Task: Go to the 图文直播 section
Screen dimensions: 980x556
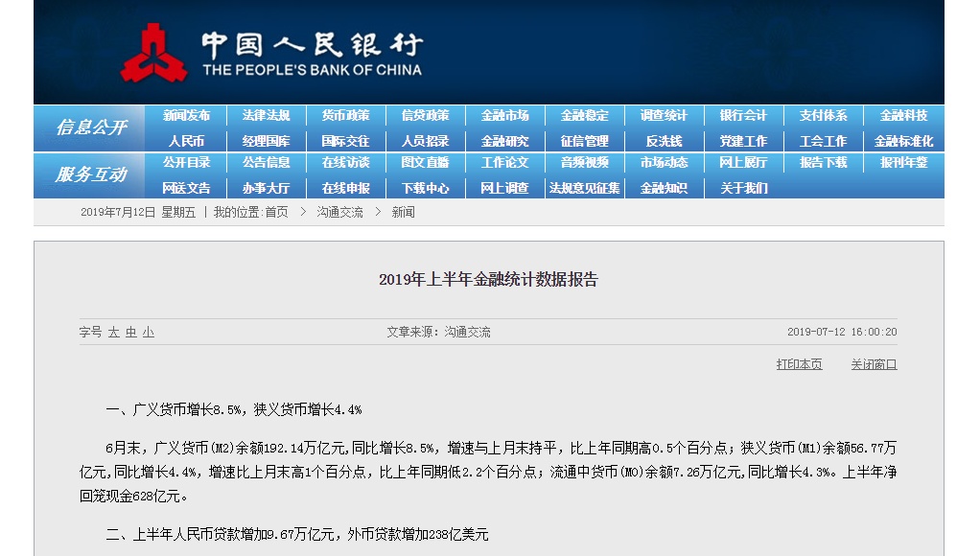Action: coord(426,162)
